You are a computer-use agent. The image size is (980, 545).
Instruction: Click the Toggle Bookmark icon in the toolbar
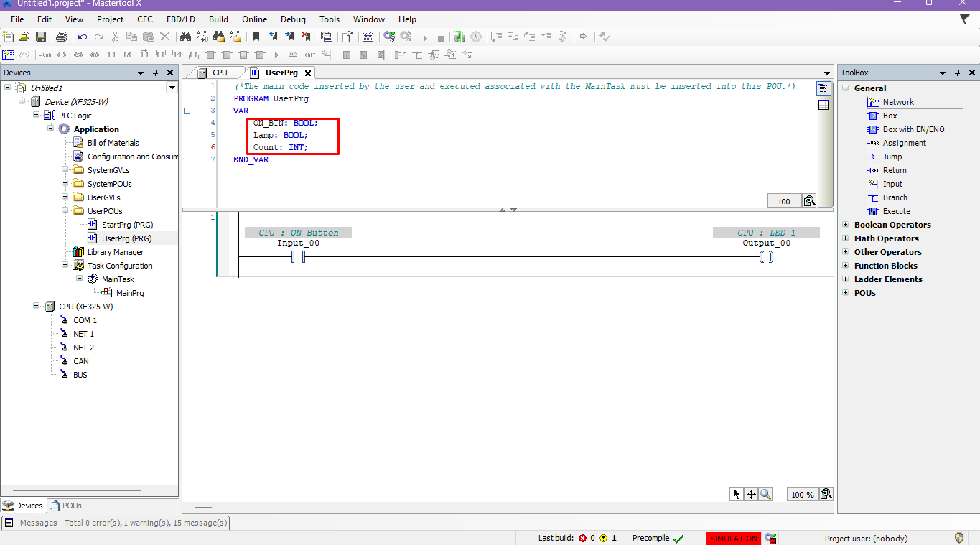pyautogui.click(x=256, y=37)
